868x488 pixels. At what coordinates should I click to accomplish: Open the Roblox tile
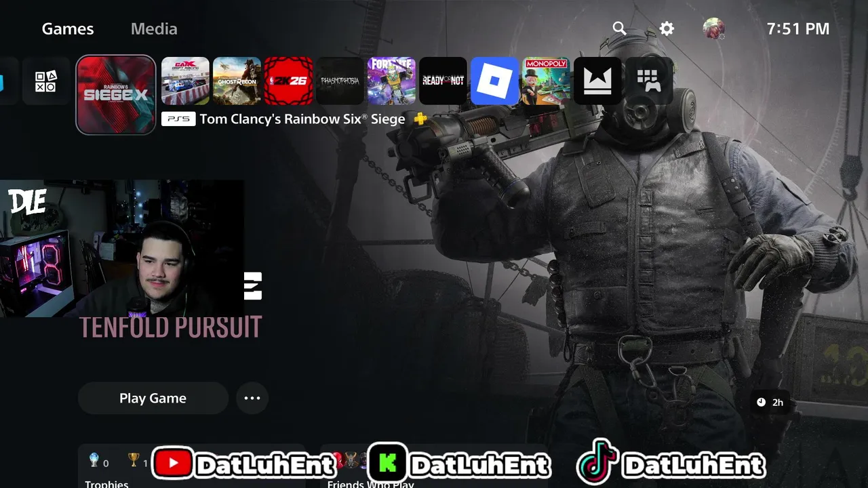pos(494,81)
